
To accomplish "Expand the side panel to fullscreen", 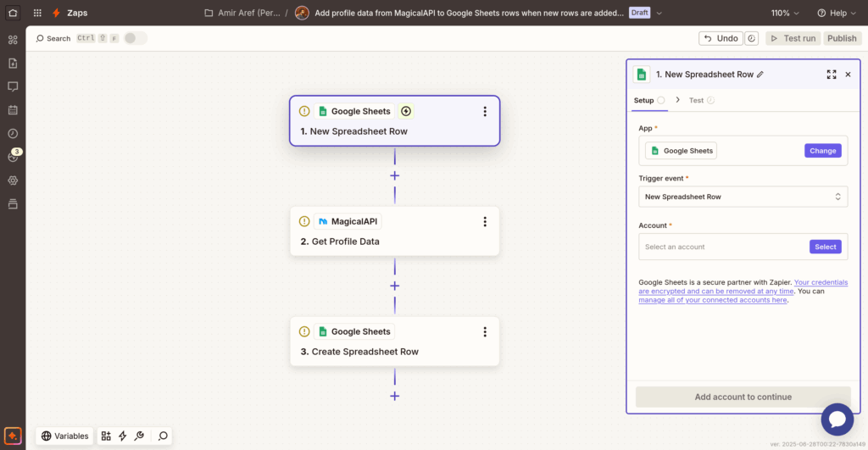I will click(832, 75).
